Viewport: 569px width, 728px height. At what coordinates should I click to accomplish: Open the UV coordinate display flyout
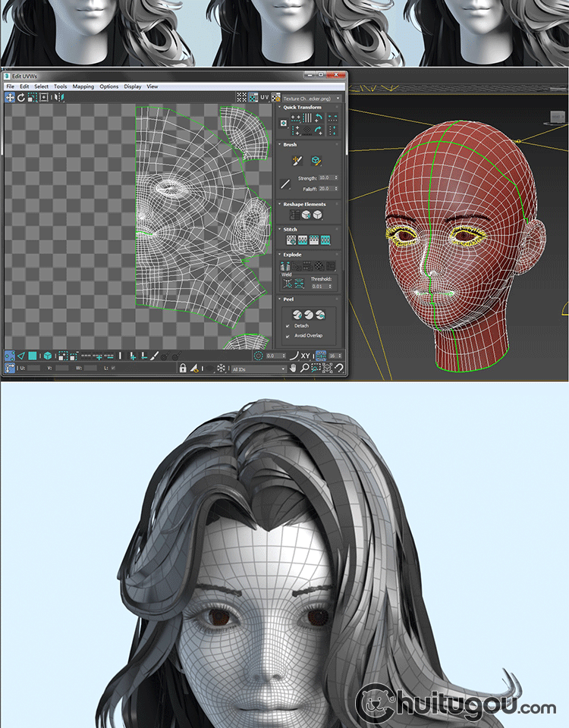pyautogui.click(x=264, y=98)
